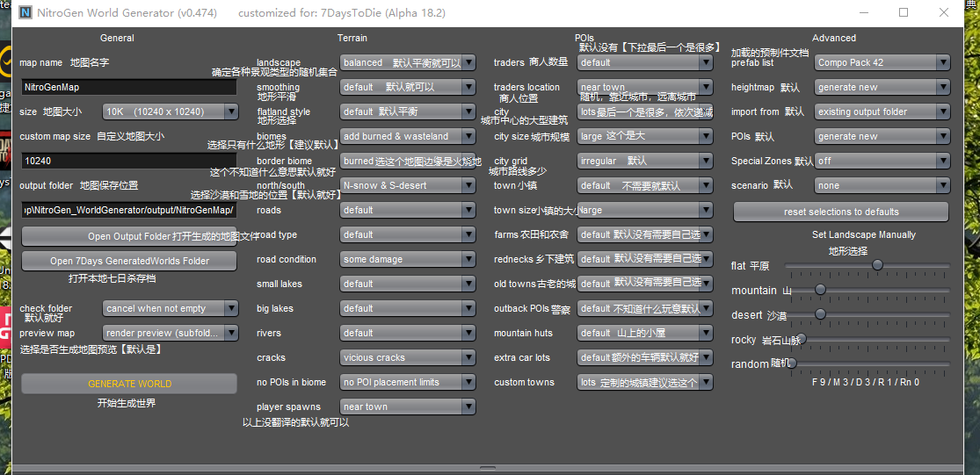Viewport: 980px width, 475px height.
Task: Open city grid dropdown 'irregular'
Action: pos(646,161)
